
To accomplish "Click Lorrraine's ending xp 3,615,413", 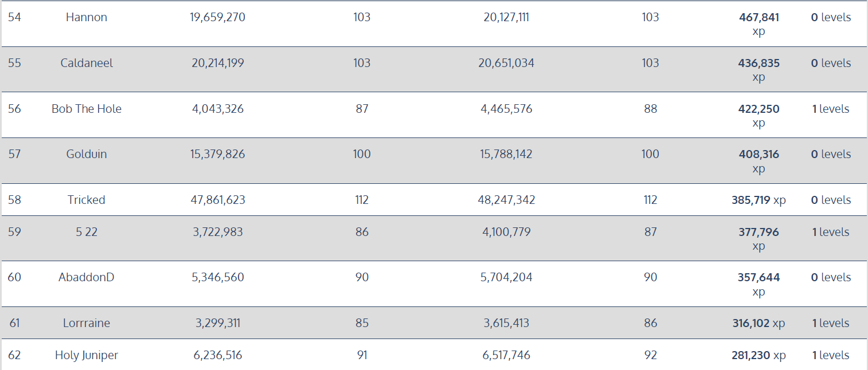I will (506, 323).
